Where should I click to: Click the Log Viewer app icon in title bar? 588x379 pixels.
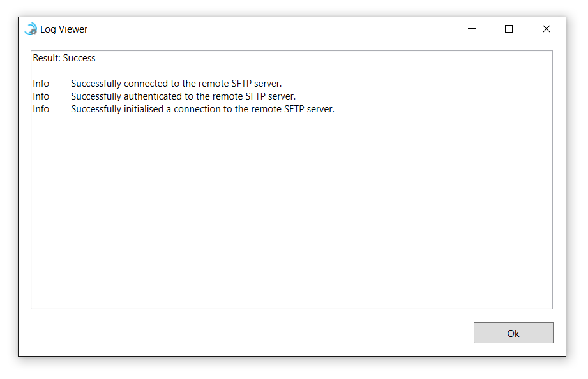(x=31, y=29)
